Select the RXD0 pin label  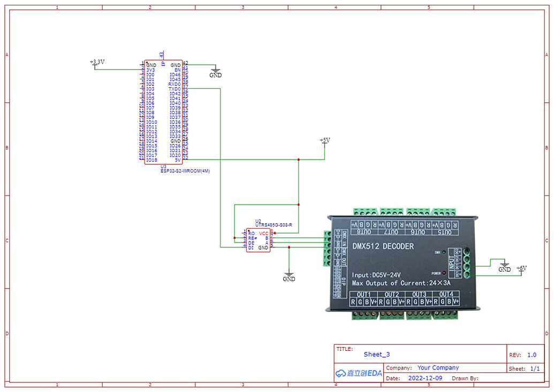click(174, 84)
